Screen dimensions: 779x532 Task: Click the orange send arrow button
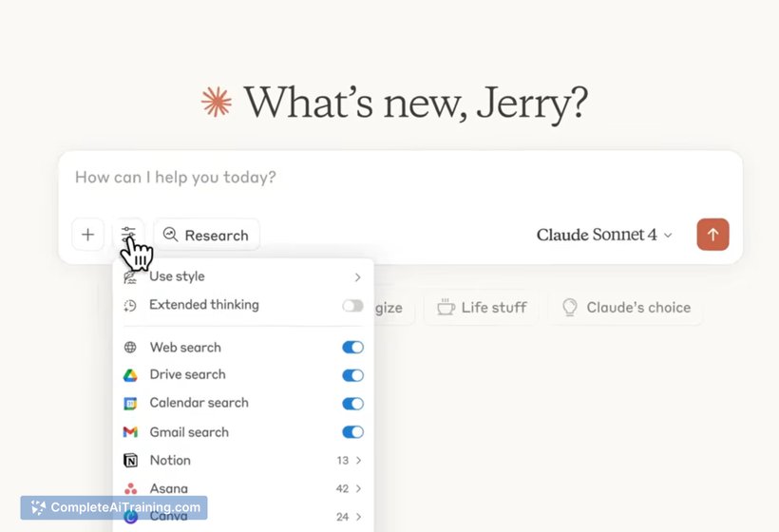(x=712, y=235)
